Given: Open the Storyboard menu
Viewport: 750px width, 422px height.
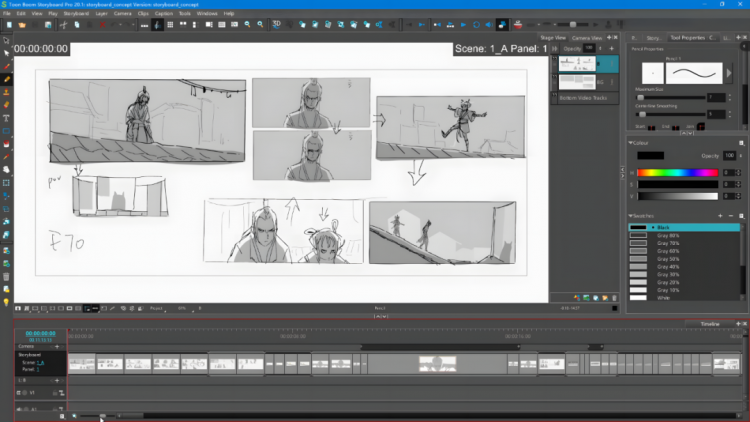Looking at the screenshot, I should click(76, 13).
